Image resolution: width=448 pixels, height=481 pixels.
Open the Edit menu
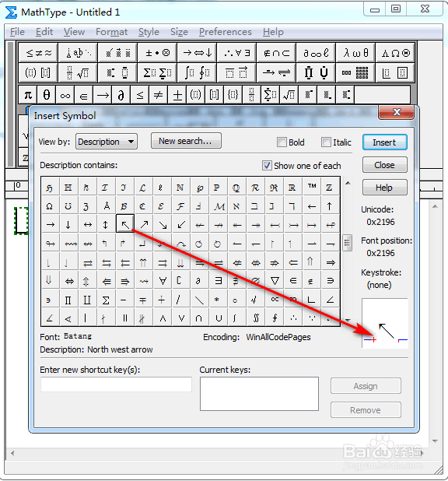pos(44,32)
